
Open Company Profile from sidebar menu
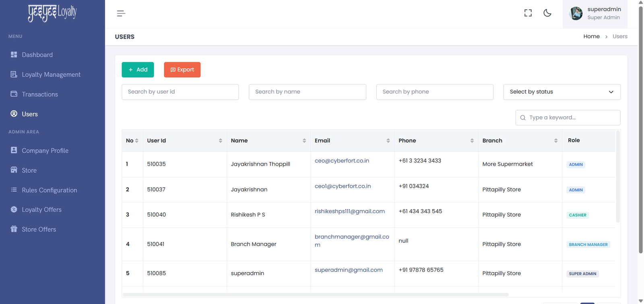coord(45,151)
